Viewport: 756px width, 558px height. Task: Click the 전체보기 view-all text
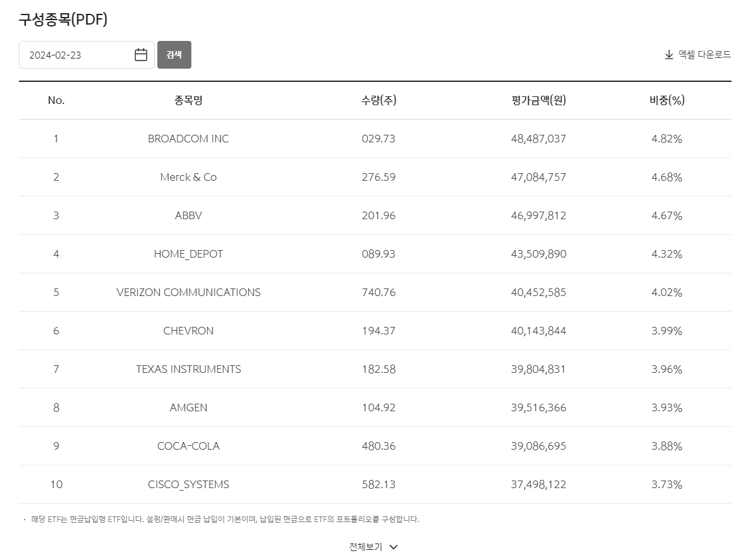pos(366,547)
